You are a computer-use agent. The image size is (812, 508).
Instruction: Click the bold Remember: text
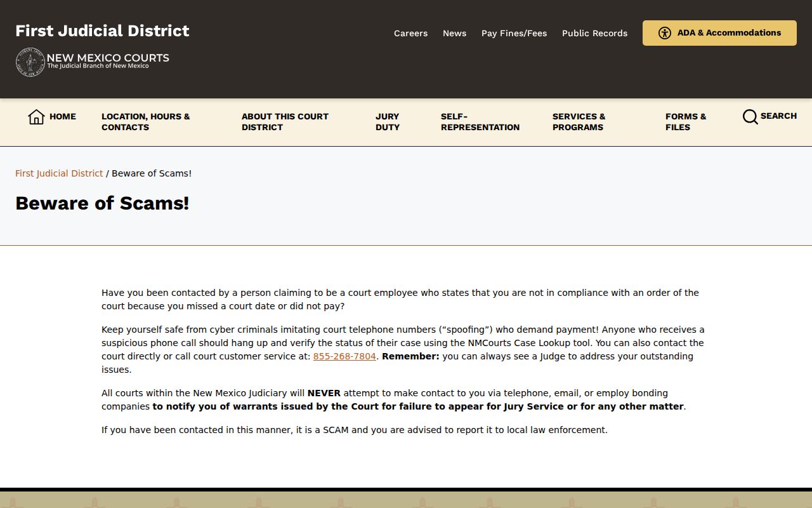click(410, 356)
